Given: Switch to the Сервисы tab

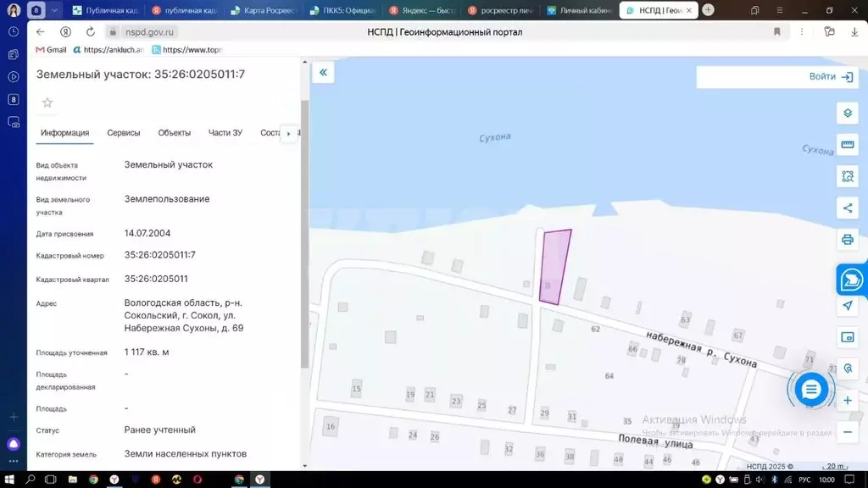Looking at the screenshot, I should click(x=124, y=132).
